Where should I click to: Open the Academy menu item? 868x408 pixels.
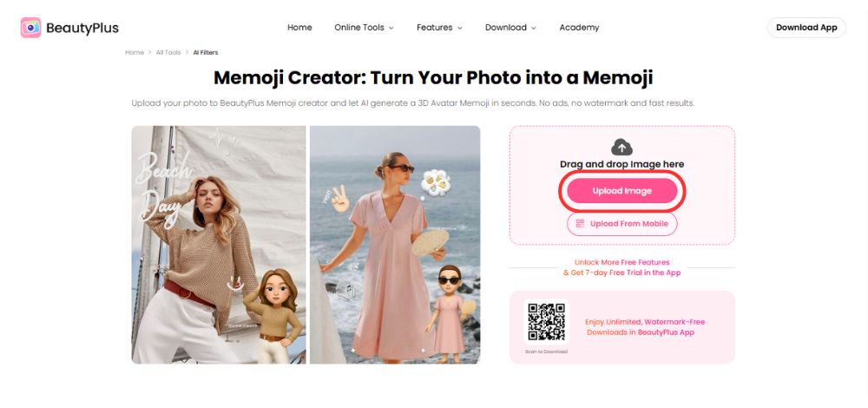pos(579,28)
